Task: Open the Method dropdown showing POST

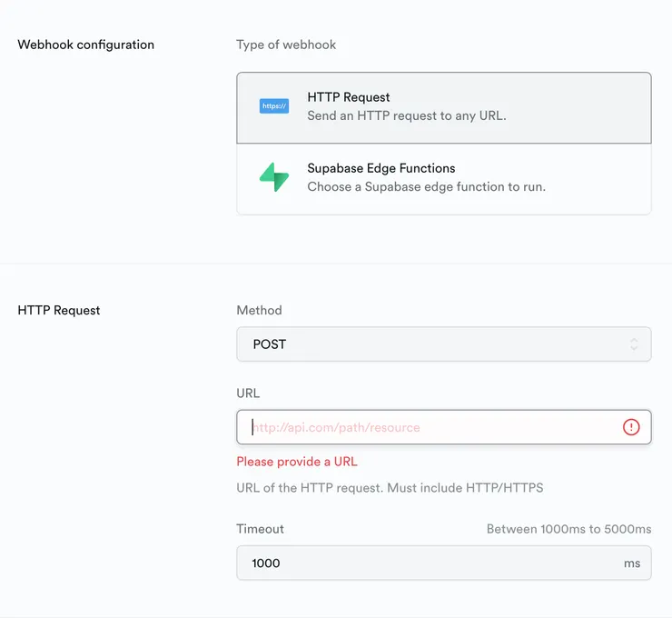Action: click(443, 344)
